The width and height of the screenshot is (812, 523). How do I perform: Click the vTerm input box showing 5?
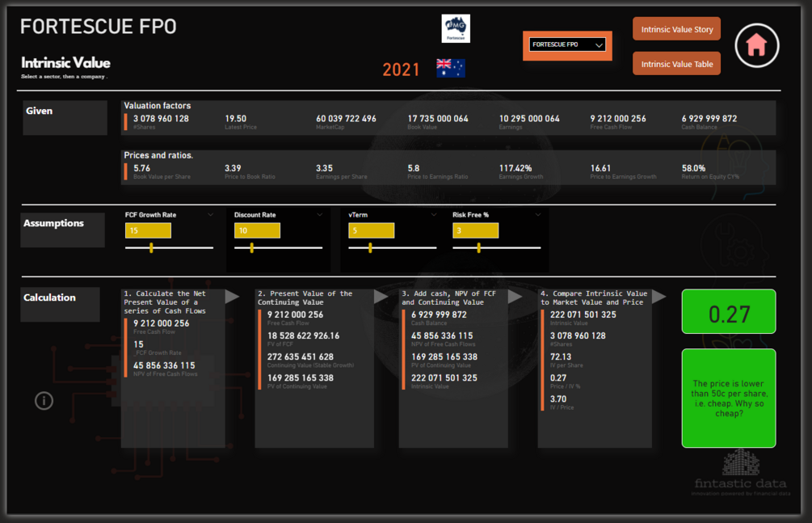372,230
